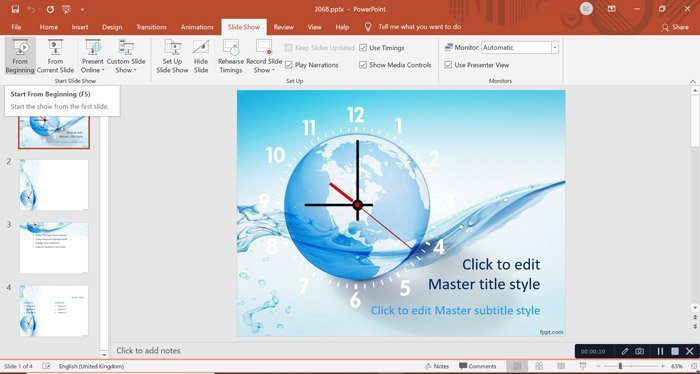Click the 'Click to add notes' area

(148, 351)
